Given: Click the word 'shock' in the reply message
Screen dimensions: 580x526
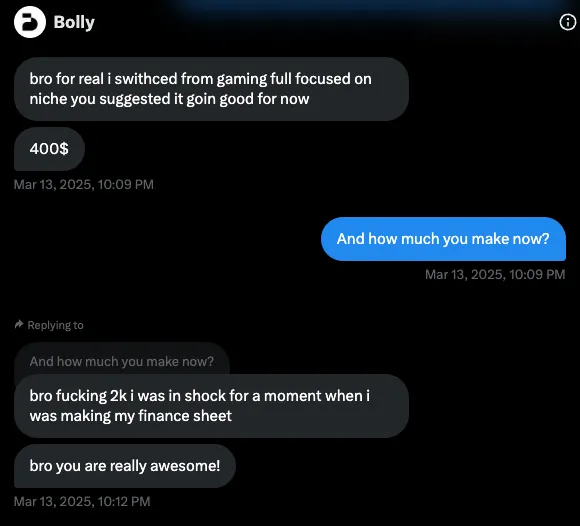Looking at the screenshot, I should coord(205,396).
